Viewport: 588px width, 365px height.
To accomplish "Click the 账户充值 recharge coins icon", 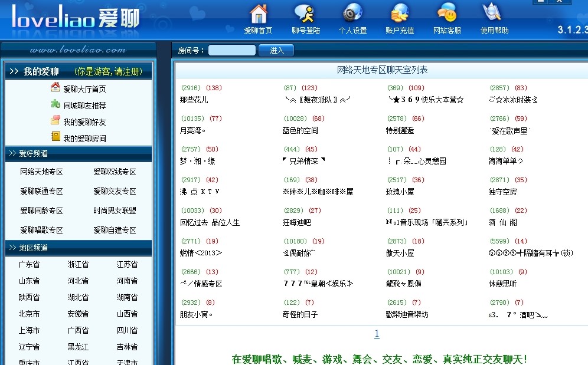I will tap(400, 13).
